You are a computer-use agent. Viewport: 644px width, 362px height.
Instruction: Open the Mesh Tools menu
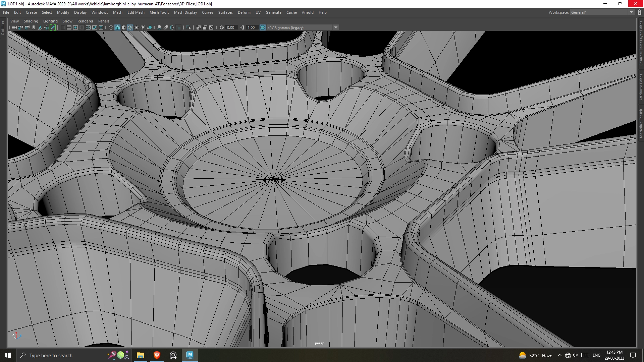click(159, 12)
